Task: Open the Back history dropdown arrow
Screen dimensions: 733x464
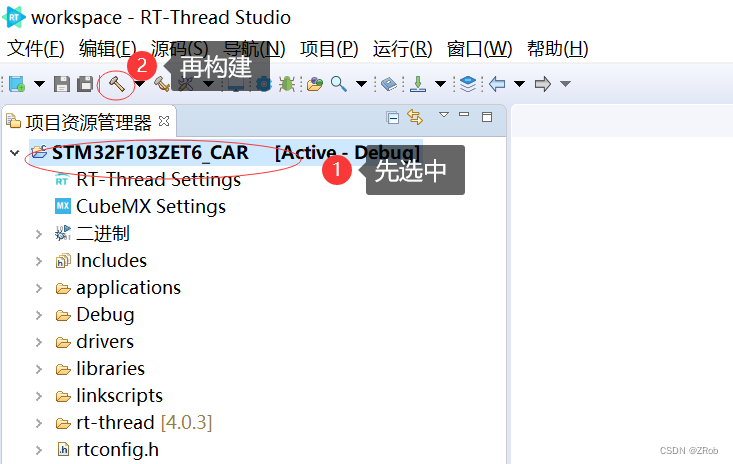Action: pos(519,84)
